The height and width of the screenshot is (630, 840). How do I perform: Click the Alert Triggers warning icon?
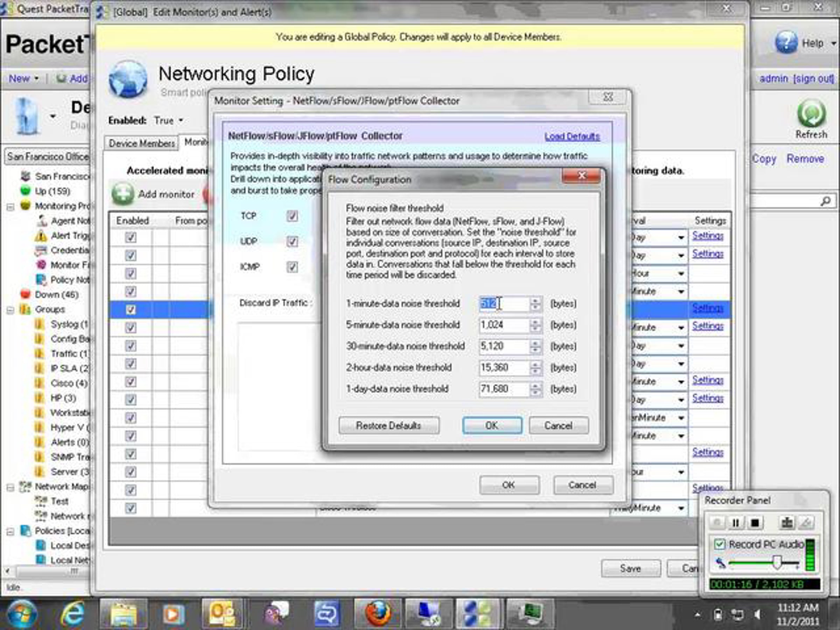(x=41, y=236)
